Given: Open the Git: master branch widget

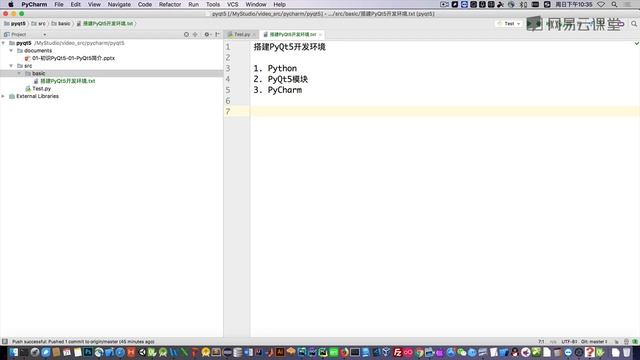Looking at the screenshot, I should point(594,342).
